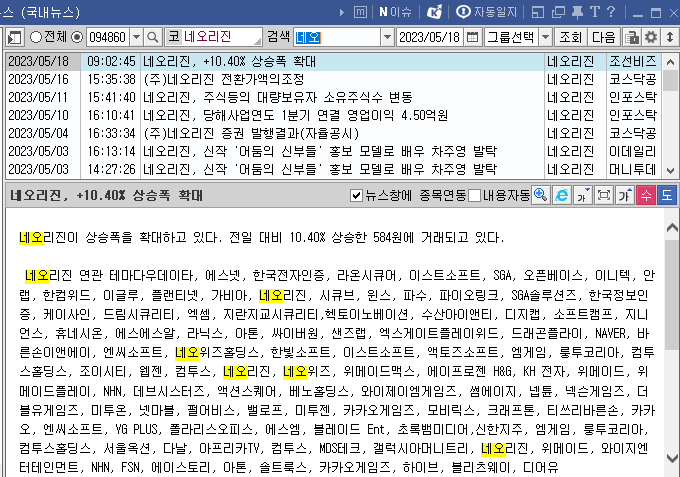
Task: Click the news list scrollbar thumb
Action: click(x=670, y=81)
